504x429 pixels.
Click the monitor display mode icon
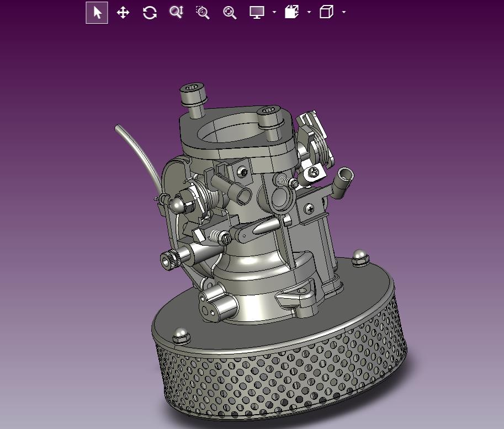tap(257, 13)
